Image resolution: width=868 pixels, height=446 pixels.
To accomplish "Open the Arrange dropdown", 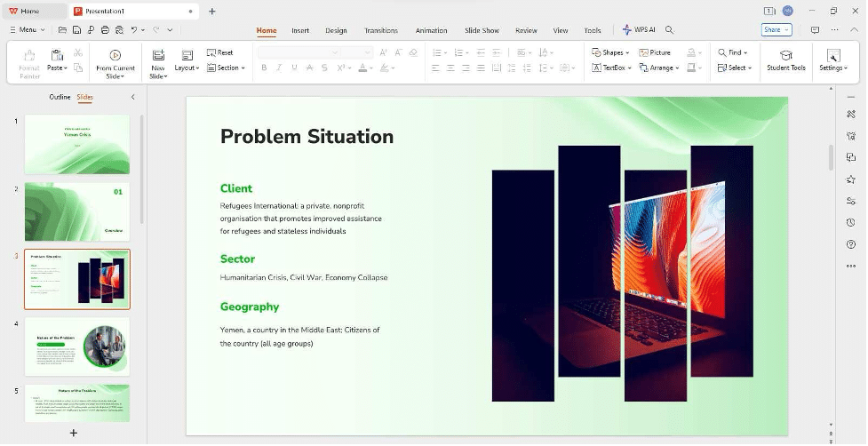I will coord(658,68).
